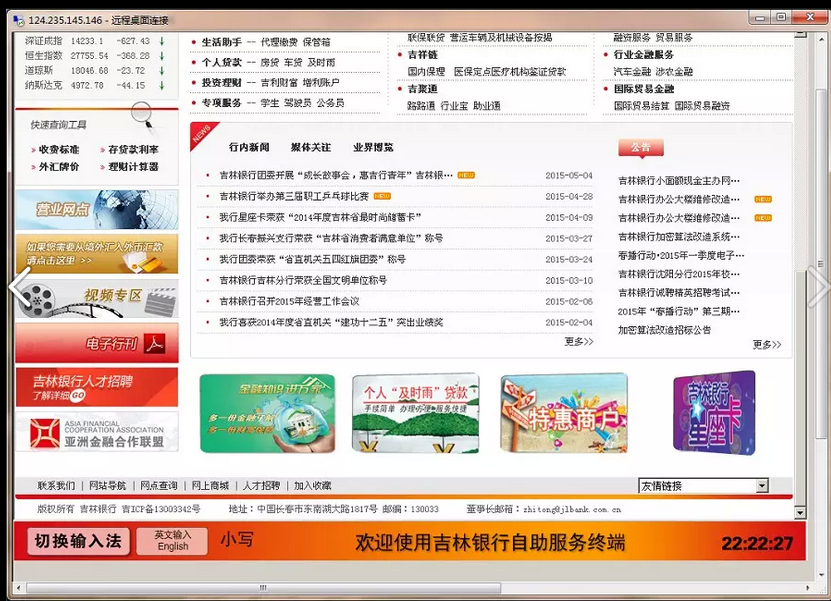Click the 切换输入法 button
The image size is (831, 601).
coord(78,541)
